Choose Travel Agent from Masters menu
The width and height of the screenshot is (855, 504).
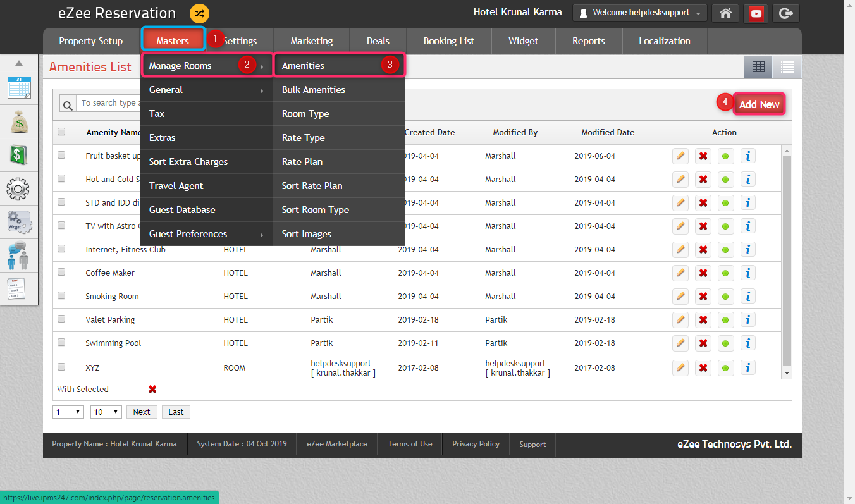pos(206,186)
